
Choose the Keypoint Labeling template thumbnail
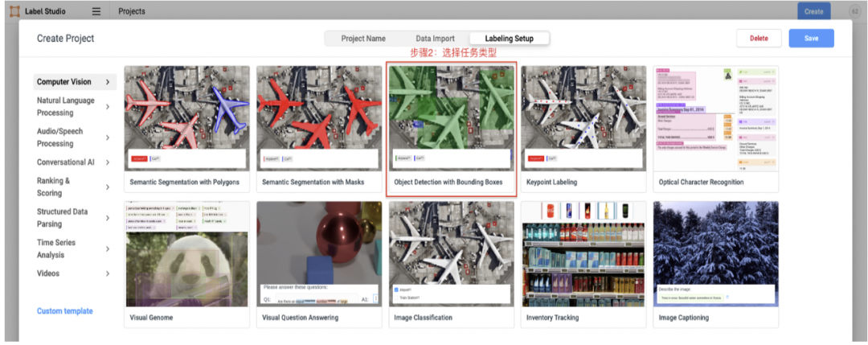coord(583,118)
